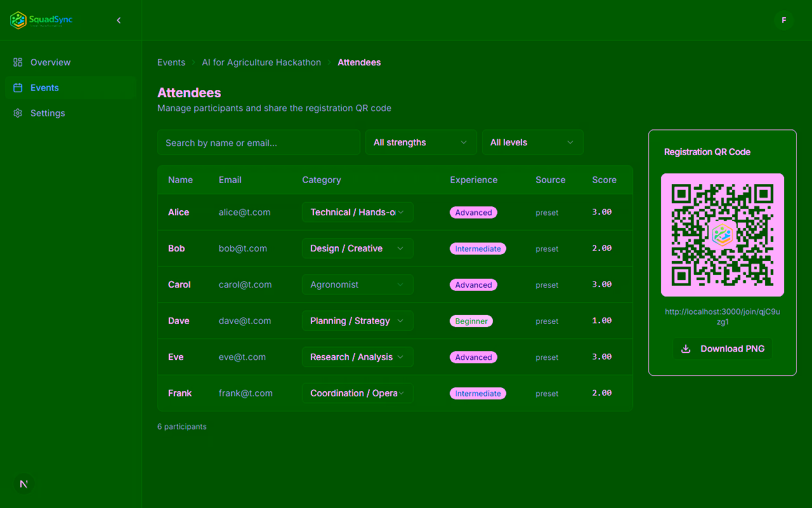Select the name Eve
This screenshot has height=508, width=812.
pyautogui.click(x=176, y=357)
